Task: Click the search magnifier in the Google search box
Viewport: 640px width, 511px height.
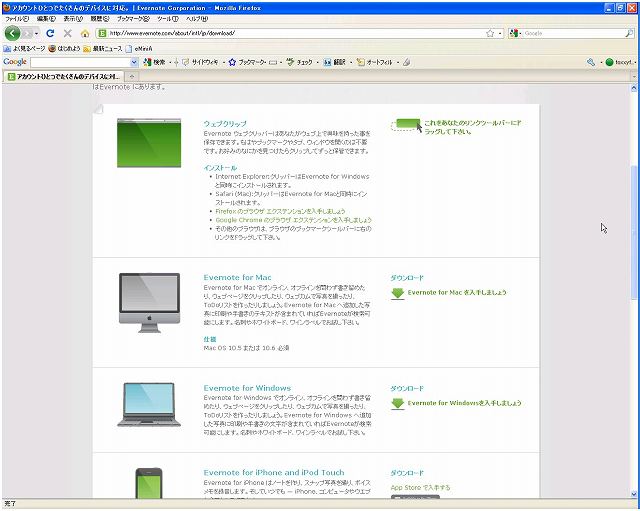Action: [x=629, y=33]
